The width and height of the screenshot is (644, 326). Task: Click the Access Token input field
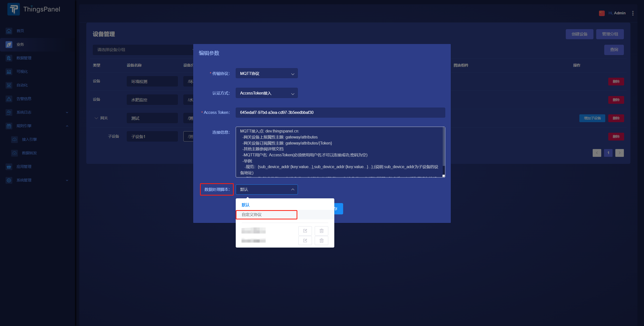(340, 113)
